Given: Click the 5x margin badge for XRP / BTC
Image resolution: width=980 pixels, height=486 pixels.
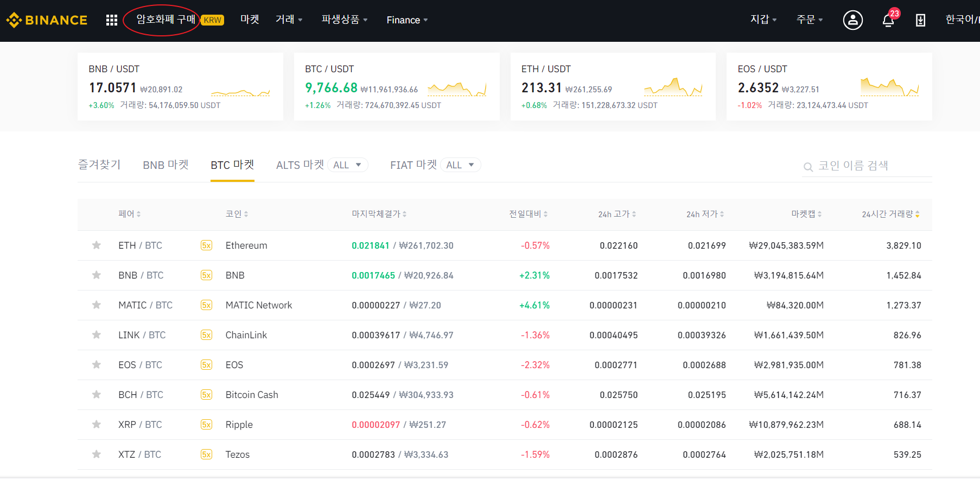Looking at the screenshot, I should [206, 425].
